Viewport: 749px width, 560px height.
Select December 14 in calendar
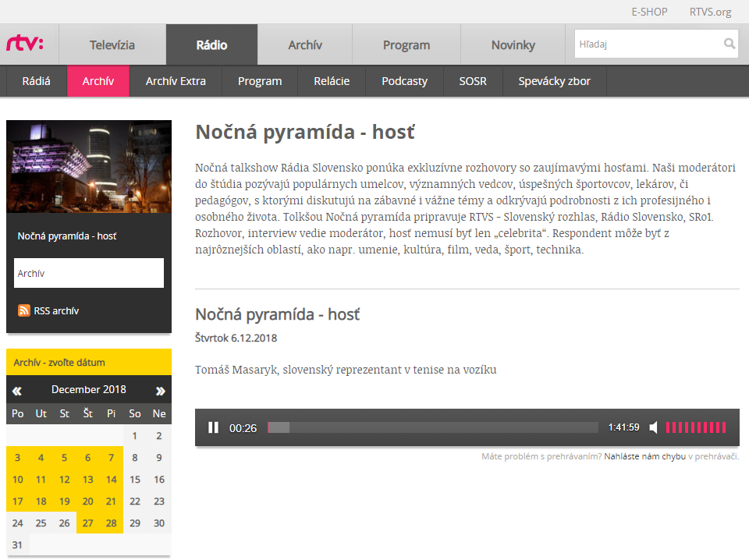pos(112,480)
